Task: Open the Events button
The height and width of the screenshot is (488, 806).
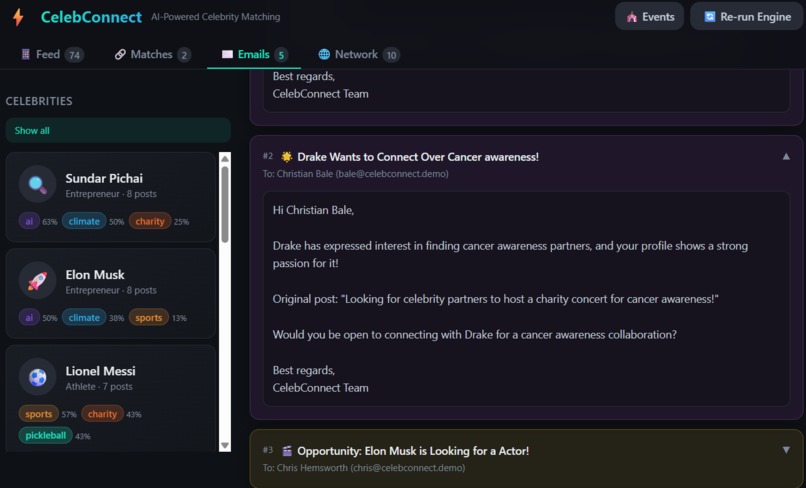Action: coord(649,16)
